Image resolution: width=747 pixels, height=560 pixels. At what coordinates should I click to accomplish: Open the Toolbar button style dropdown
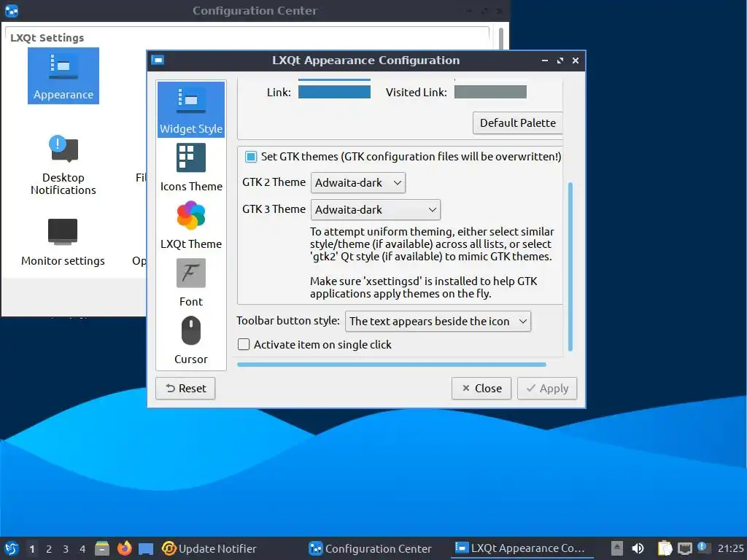(438, 322)
